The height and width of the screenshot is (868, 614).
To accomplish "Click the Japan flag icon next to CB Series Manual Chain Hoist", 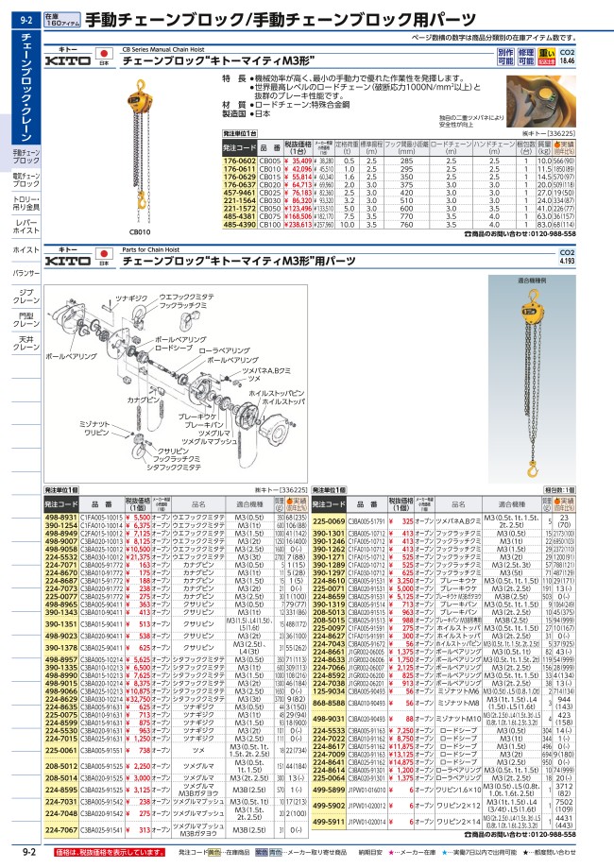I will [104, 56].
